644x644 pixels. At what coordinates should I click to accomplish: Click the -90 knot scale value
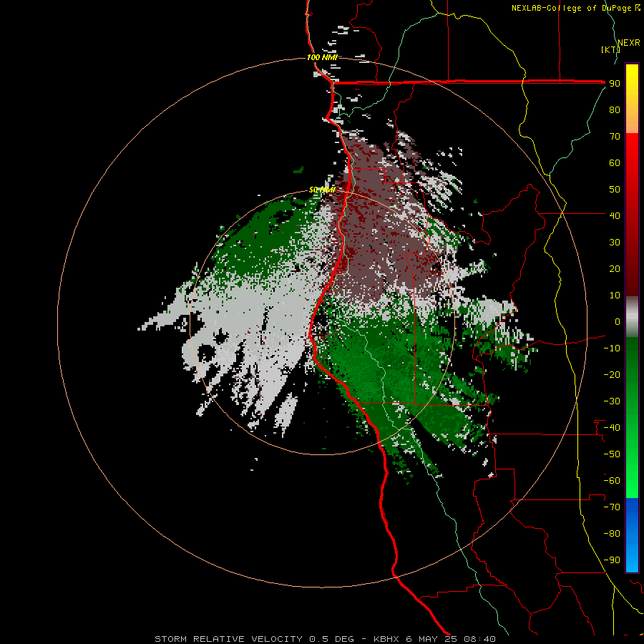click(612, 560)
